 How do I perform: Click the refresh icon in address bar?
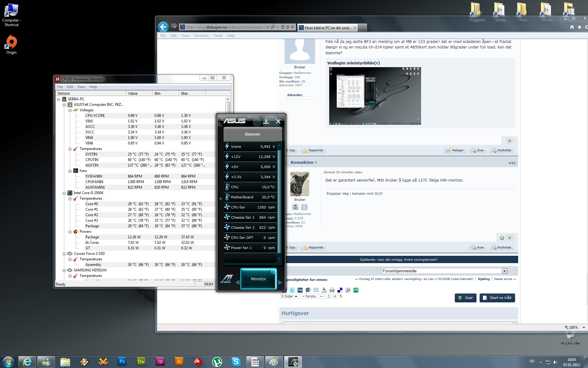click(x=288, y=27)
